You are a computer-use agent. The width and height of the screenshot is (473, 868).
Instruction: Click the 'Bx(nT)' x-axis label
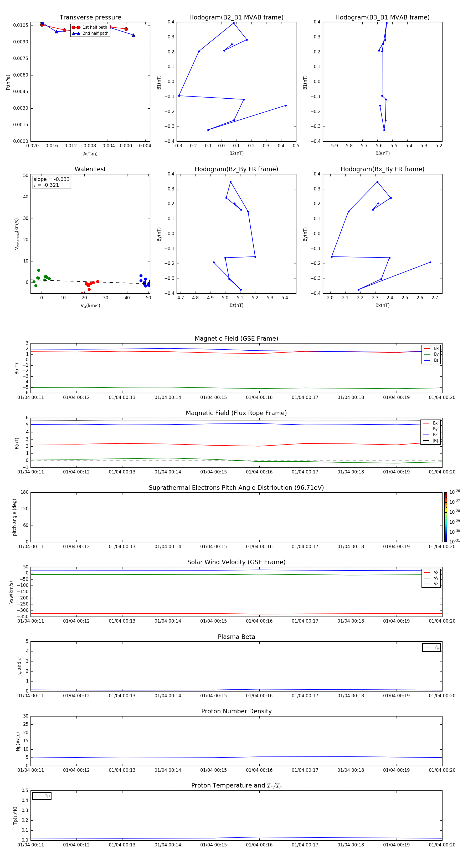click(x=382, y=305)
